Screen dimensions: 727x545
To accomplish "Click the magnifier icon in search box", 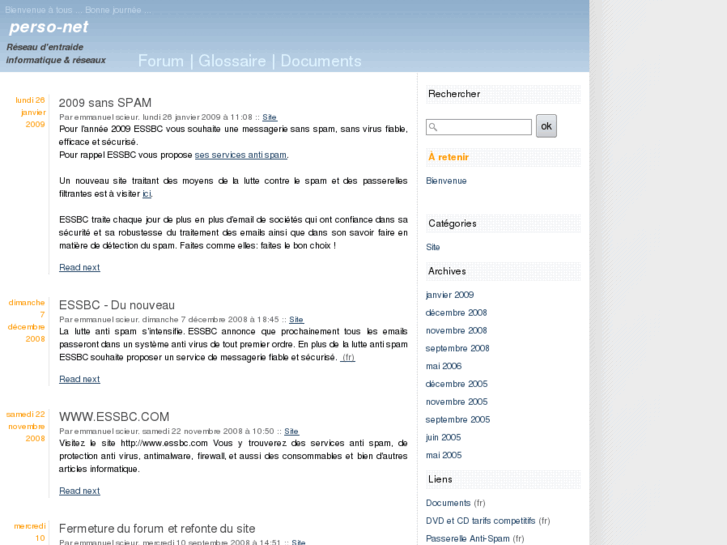I will (x=433, y=127).
